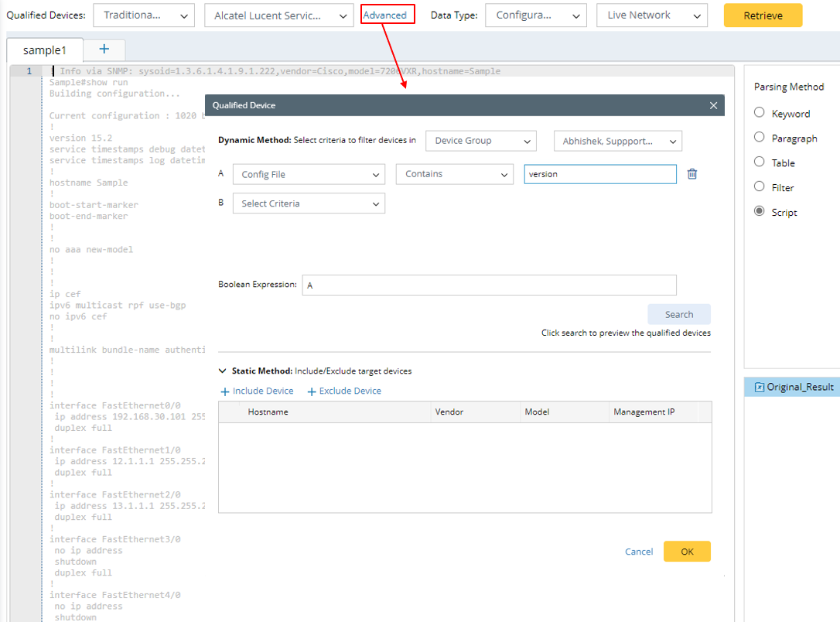Open the Select Criteria dropdown in row B

pos(309,203)
